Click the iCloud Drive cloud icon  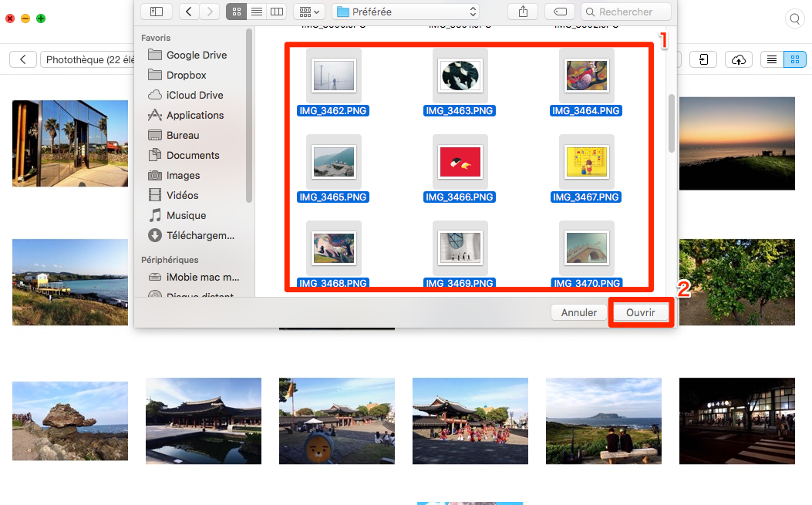(155, 95)
